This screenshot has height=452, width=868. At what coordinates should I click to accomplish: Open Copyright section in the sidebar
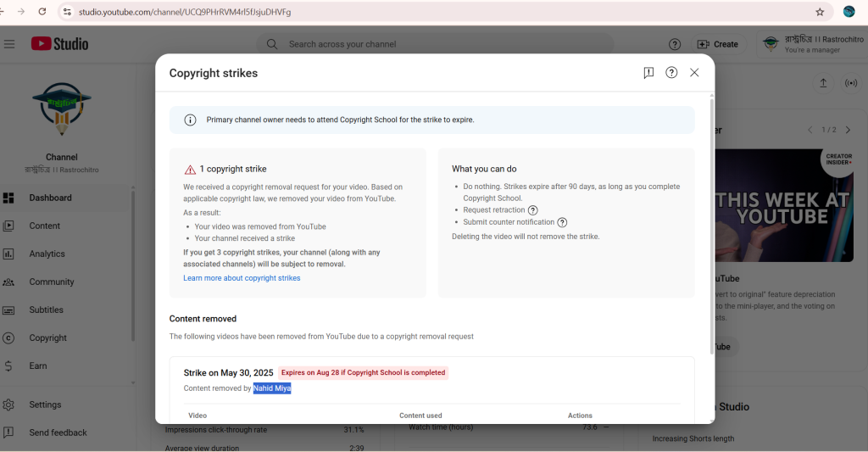coord(47,338)
